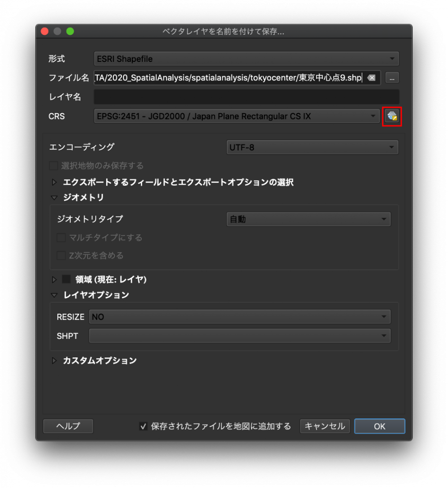Click the キャンセル button
The height and width of the screenshot is (488, 448).
coord(325,426)
